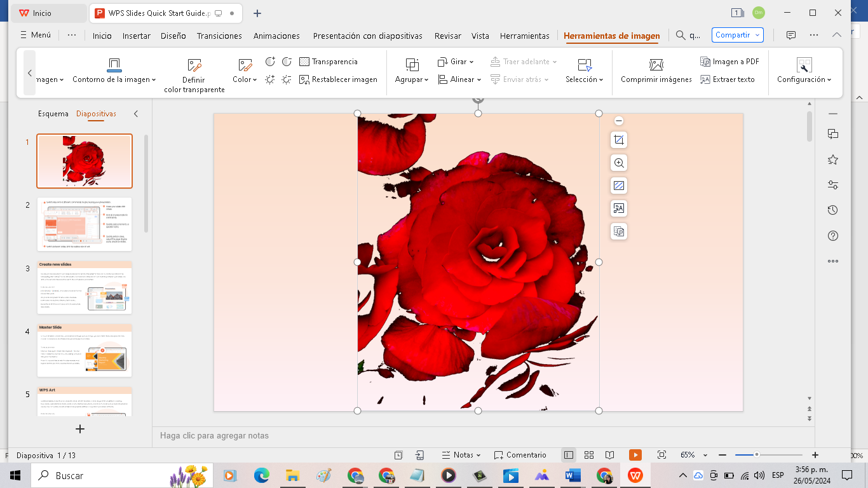Screen dimensions: 868x488
Task: Click the magnifier preview icon beside image
Action: pyautogui.click(x=619, y=163)
